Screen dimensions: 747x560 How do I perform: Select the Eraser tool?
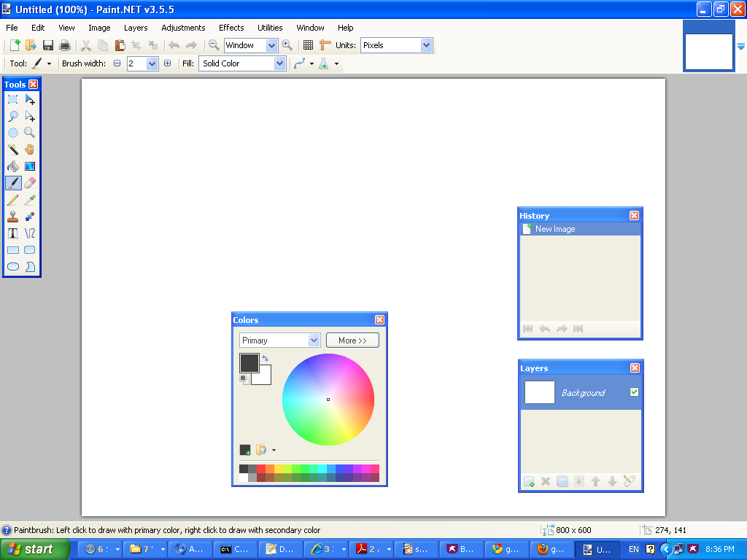point(29,183)
